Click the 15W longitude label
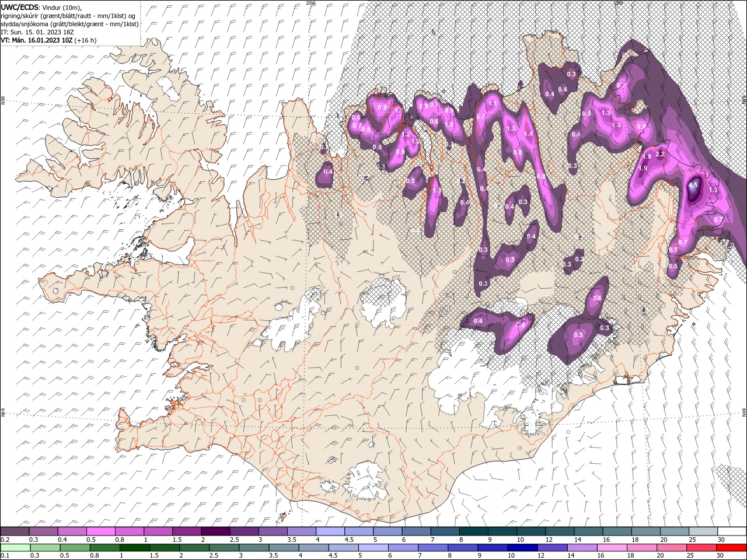Screen dimensions: 747x560 (619, 3)
